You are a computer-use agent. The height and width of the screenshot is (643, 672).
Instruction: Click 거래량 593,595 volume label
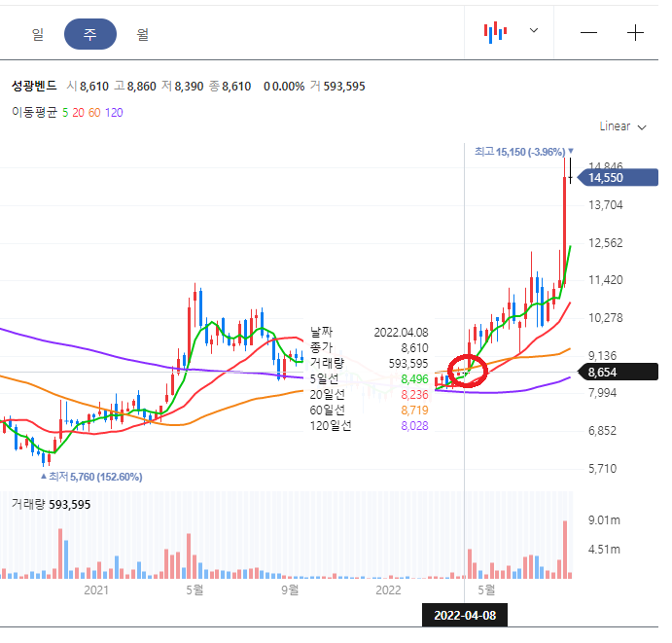click(51, 505)
